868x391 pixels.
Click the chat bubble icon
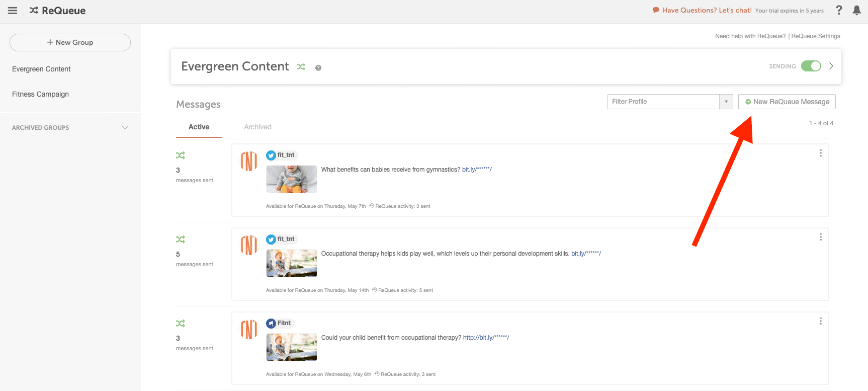pos(656,10)
